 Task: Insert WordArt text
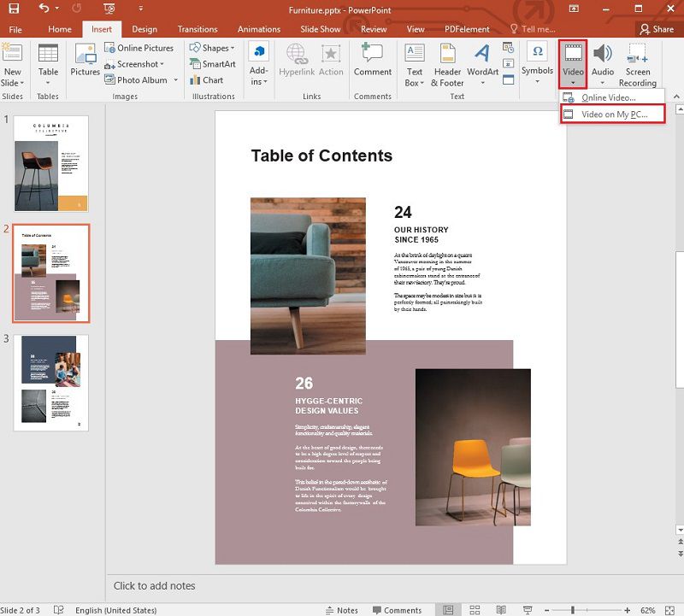click(x=483, y=64)
